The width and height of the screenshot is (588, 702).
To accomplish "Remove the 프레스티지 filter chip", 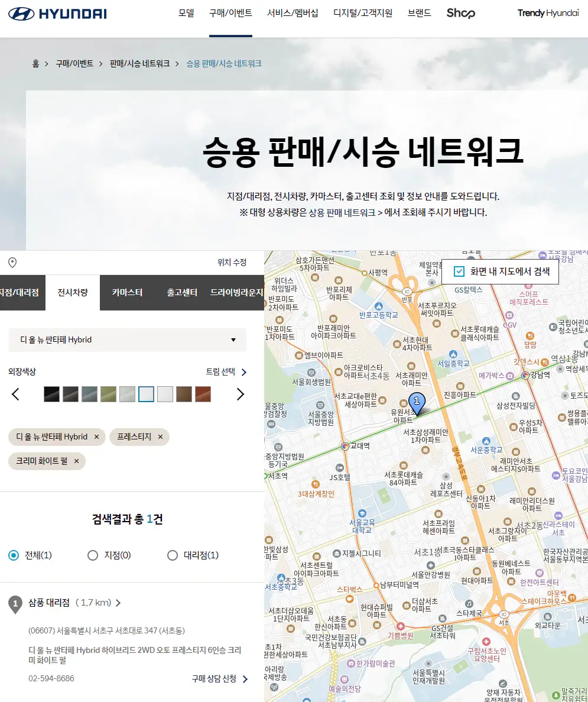I will coord(160,437).
